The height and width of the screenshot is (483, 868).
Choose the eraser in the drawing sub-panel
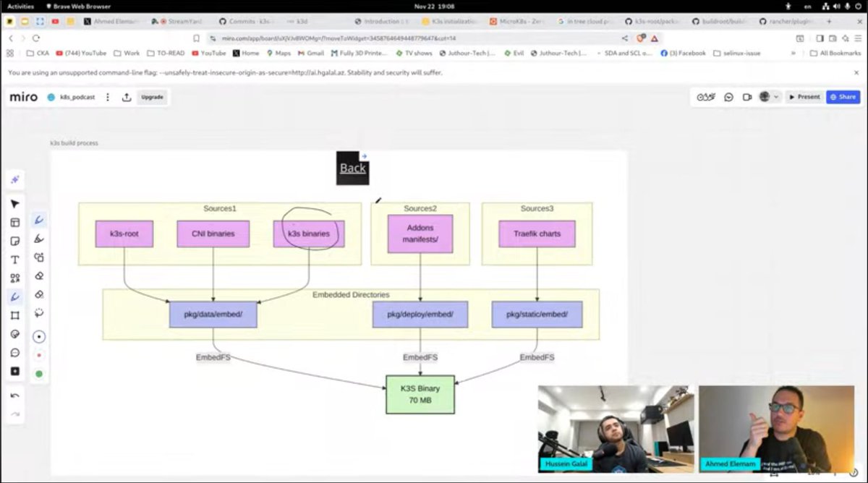click(39, 276)
